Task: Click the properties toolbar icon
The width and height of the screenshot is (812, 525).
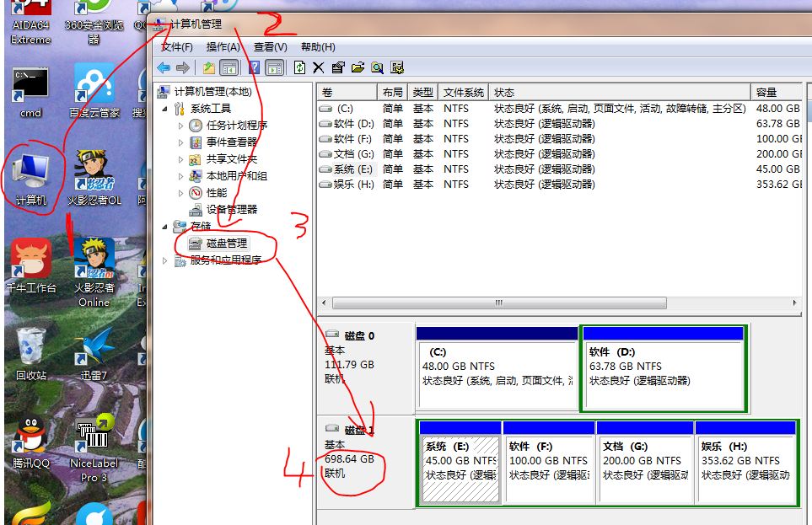Action: 339,67
